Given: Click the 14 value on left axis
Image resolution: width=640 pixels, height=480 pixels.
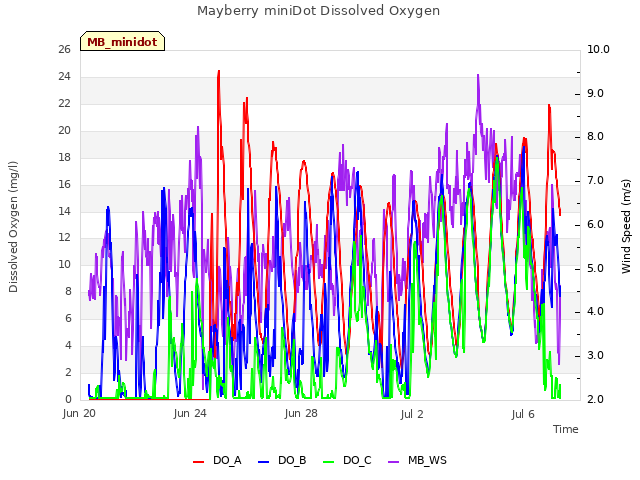Looking at the screenshot, I should [64, 211].
